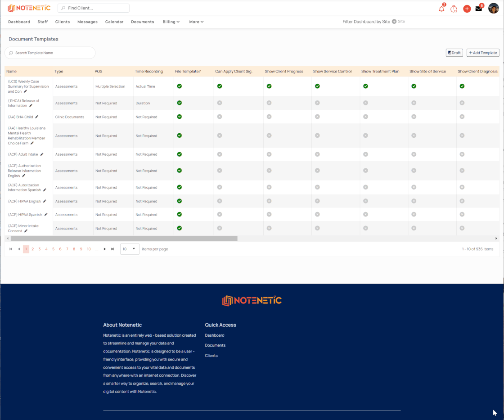Open the Clients menu item

(x=63, y=22)
